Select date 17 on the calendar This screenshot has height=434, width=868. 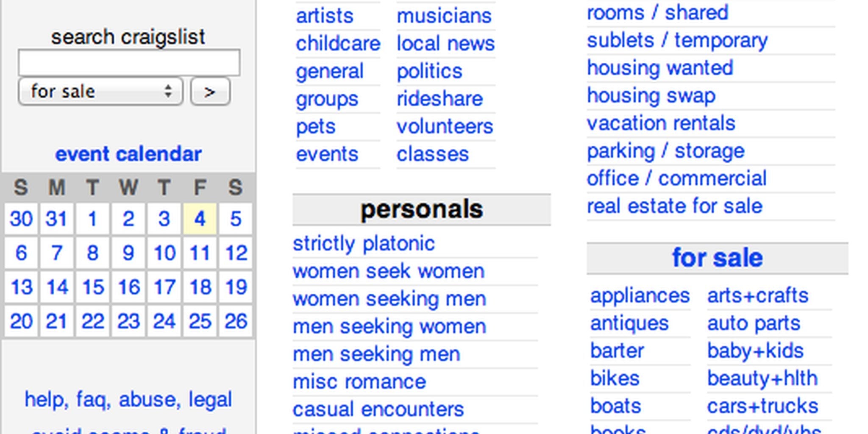tap(164, 287)
